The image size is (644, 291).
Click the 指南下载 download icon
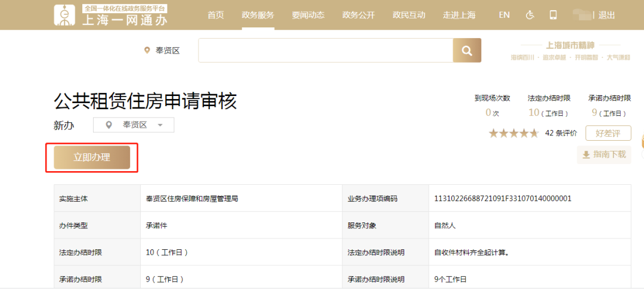tap(586, 154)
